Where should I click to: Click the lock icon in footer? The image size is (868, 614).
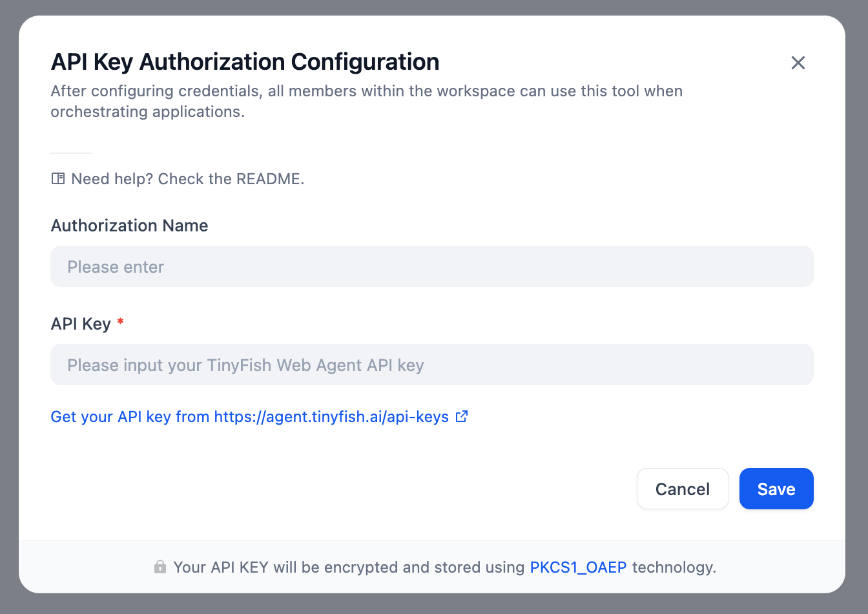160,567
